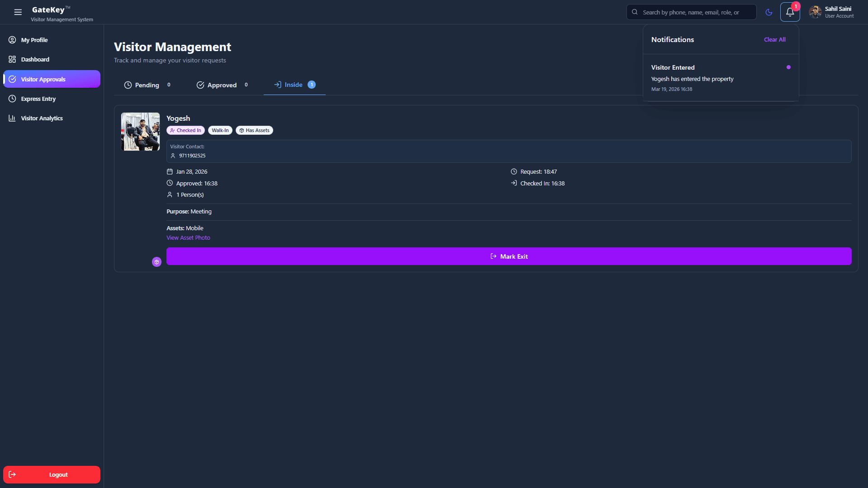
Task: Switch to the Approved tab
Action: coord(222,85)
